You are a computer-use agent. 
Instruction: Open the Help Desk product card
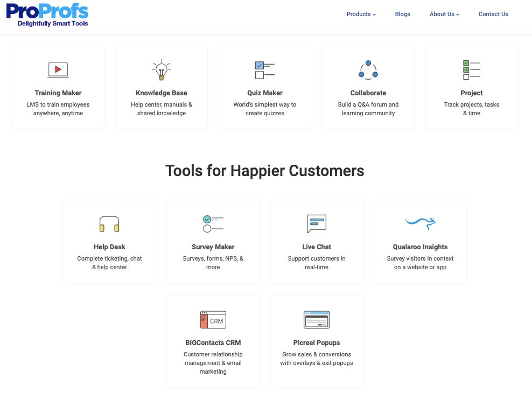coord(109,241)
